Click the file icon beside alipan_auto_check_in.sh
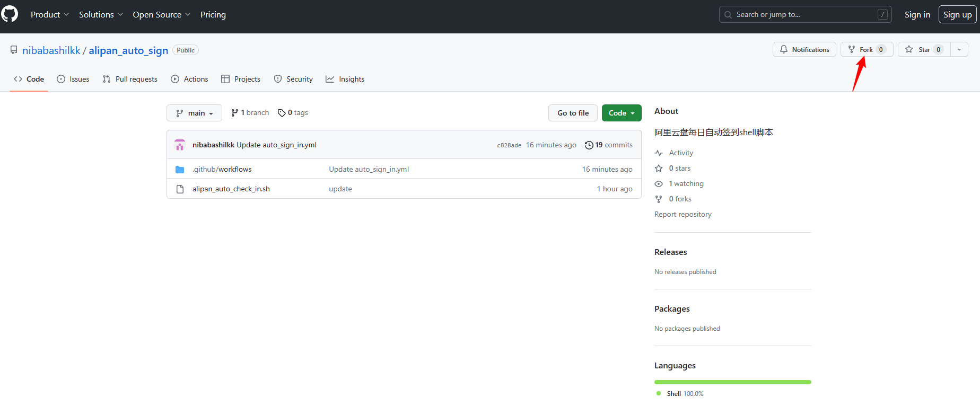 (180, 189)
